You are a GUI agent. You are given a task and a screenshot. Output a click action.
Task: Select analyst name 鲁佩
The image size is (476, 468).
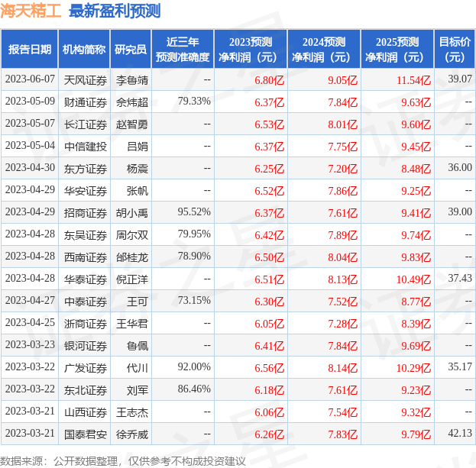138,346
